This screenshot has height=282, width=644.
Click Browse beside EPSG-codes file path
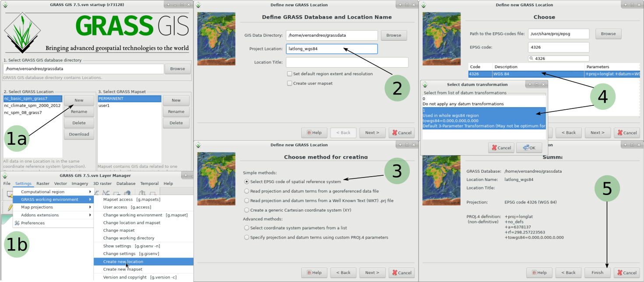coord(608,34)
